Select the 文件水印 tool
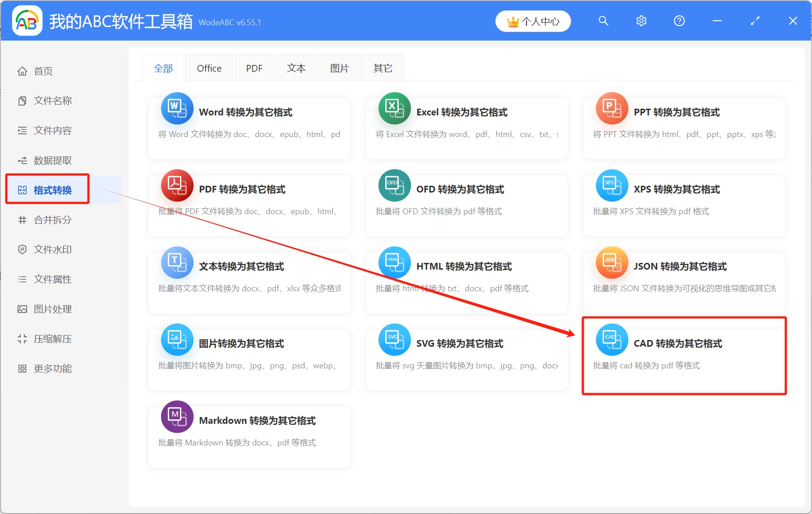 pos(52,249)
